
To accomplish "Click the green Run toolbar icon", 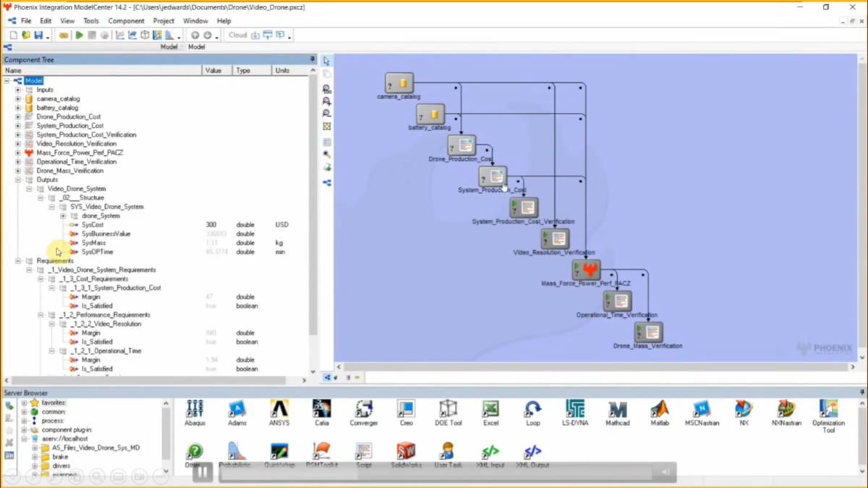I will tap(79, 35).
